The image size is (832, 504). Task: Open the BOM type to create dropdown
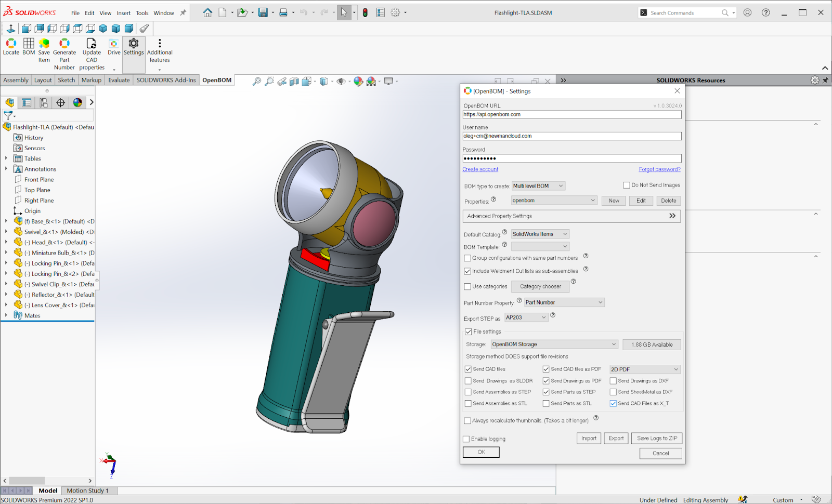539,186
